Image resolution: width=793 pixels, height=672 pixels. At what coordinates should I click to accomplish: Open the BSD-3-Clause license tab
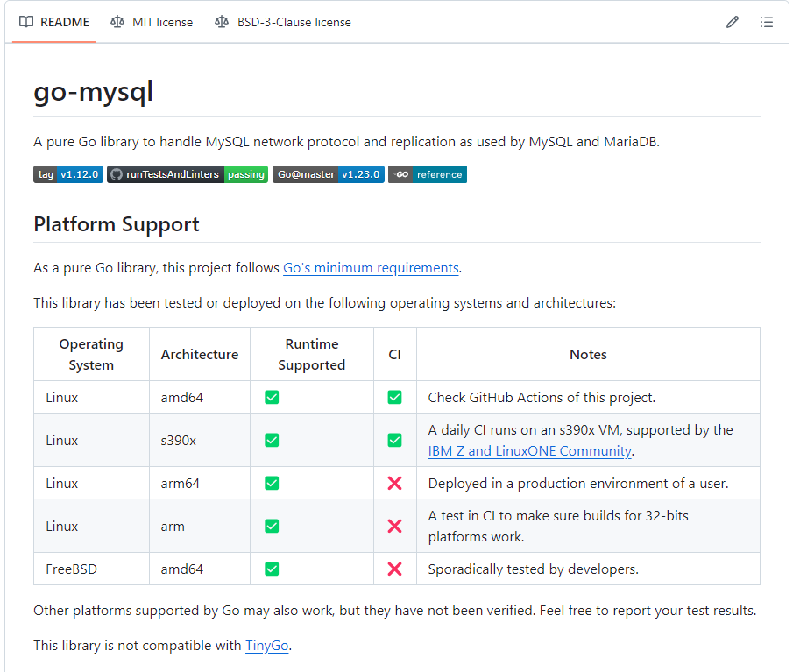283,22
